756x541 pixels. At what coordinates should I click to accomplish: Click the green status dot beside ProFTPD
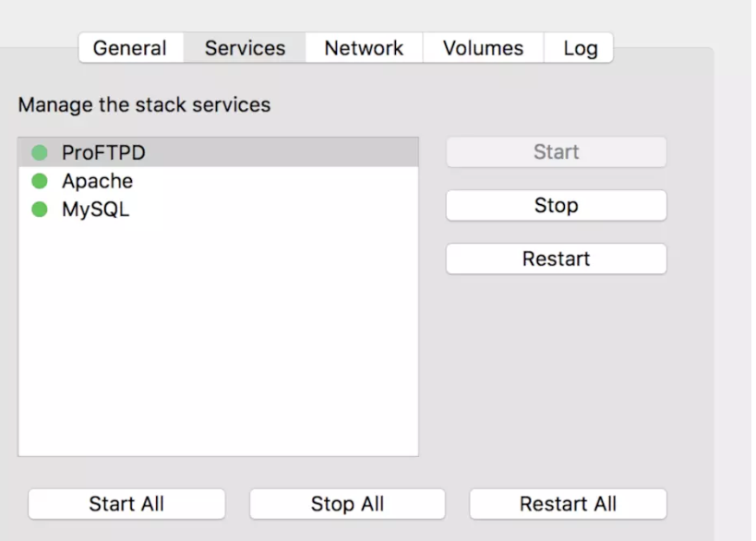tap(40, 152)
